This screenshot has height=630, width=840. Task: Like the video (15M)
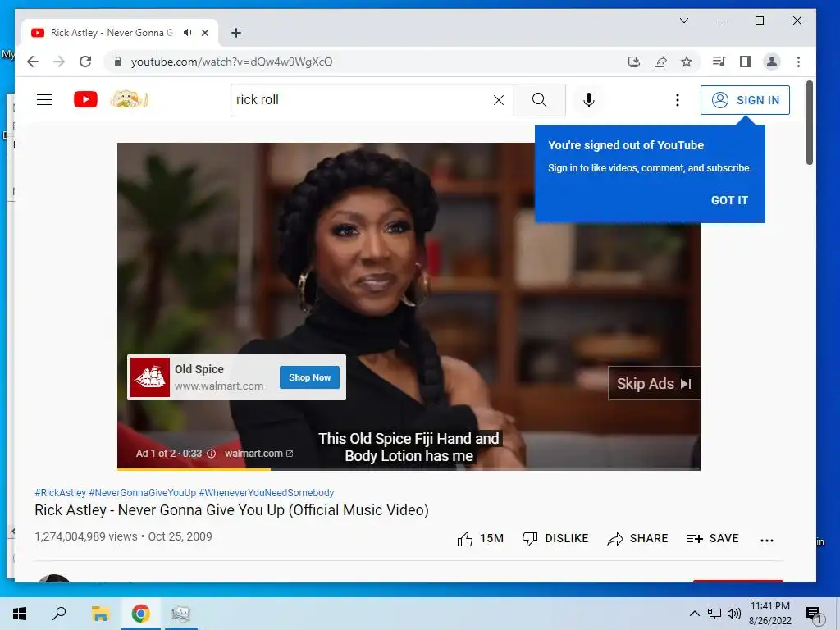[480, 539]
